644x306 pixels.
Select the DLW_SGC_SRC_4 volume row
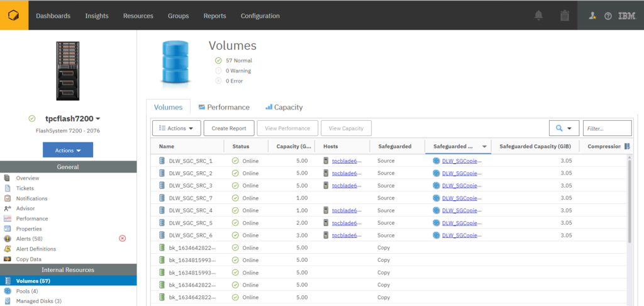coord(389,210)
